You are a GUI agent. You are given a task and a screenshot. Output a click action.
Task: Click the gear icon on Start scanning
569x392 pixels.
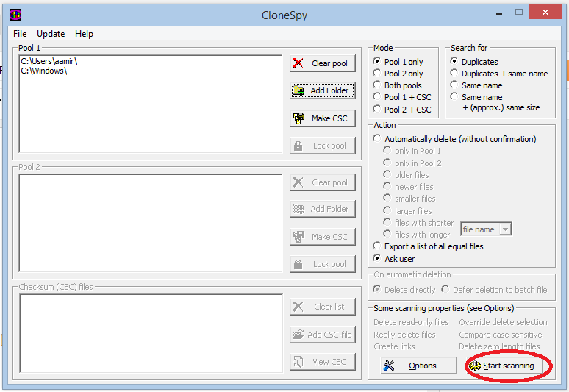[x=475, y=366]
